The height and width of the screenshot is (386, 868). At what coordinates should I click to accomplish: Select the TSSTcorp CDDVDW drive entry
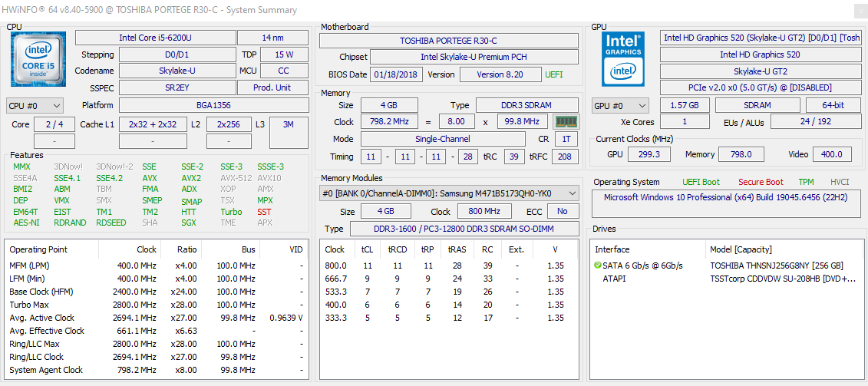point(782,279)
